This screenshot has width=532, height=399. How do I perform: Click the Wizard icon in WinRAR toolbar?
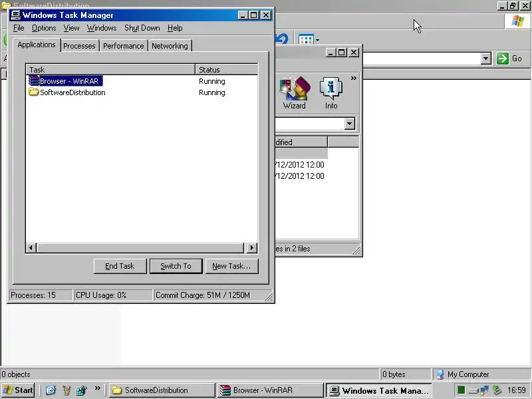coord(295,92)
